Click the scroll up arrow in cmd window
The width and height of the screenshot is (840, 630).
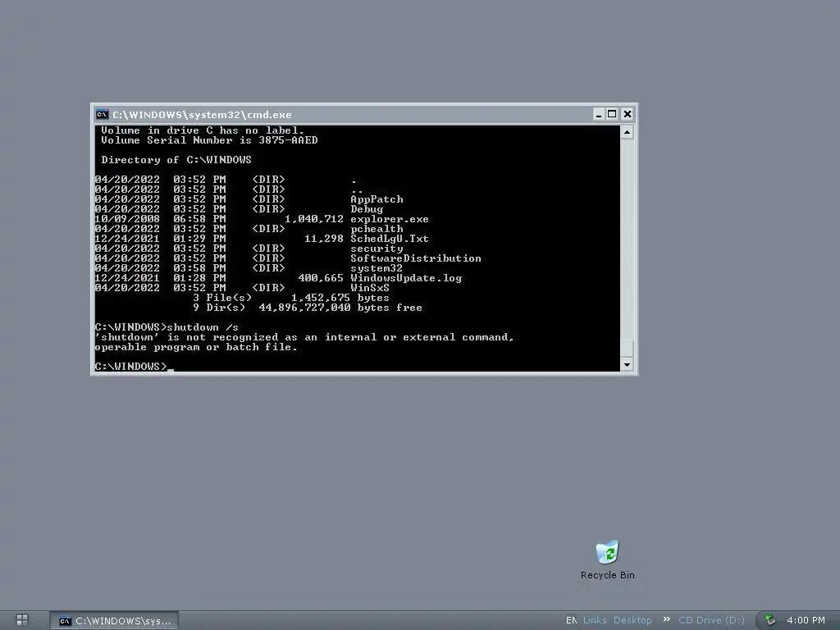(x=627, y=132)
